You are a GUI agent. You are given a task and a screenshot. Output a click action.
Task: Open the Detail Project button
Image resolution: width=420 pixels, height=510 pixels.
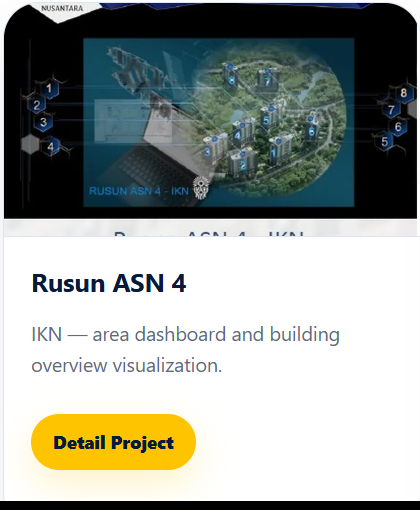click(x=113, y=442)
